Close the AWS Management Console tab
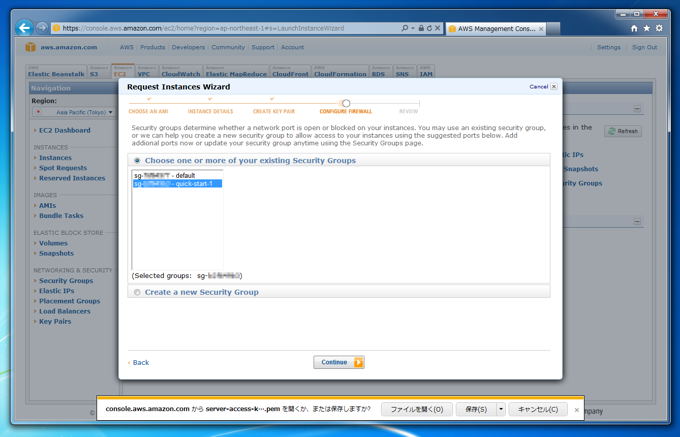 (x=541, y=29)
